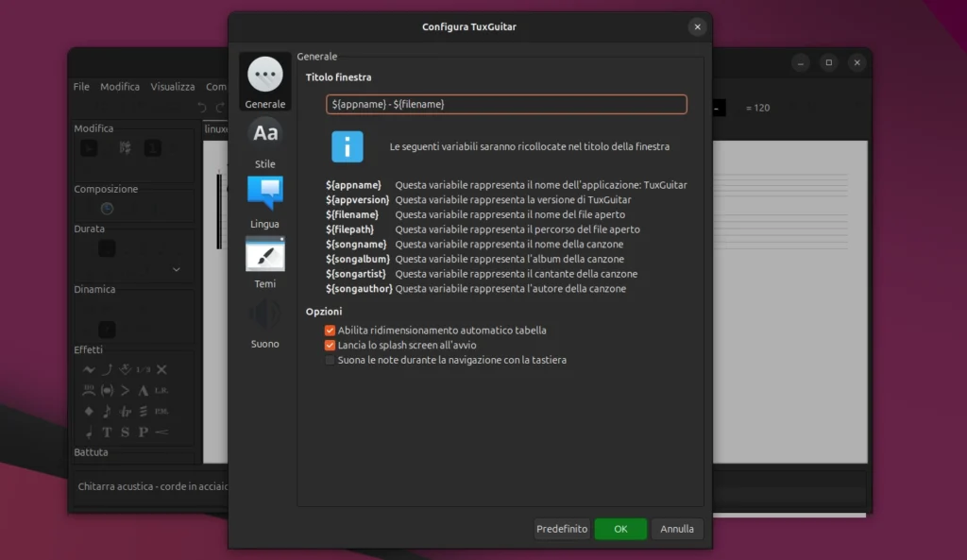This screenshot has height=560, width=967.
Task: Open the Visualizza menu
Action: pyautogui.click(x=172, y=87)
